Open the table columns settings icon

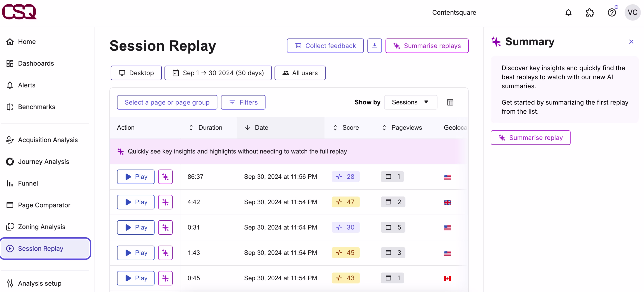(450, 102)
